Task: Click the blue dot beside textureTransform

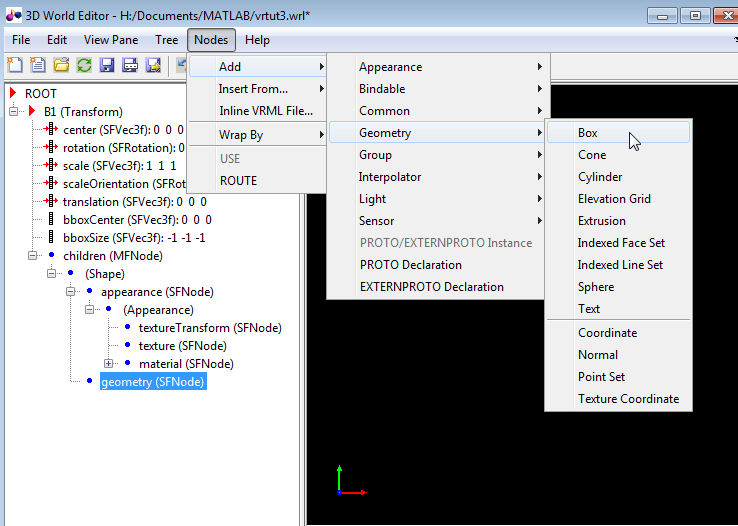Action: click(127, 327)
